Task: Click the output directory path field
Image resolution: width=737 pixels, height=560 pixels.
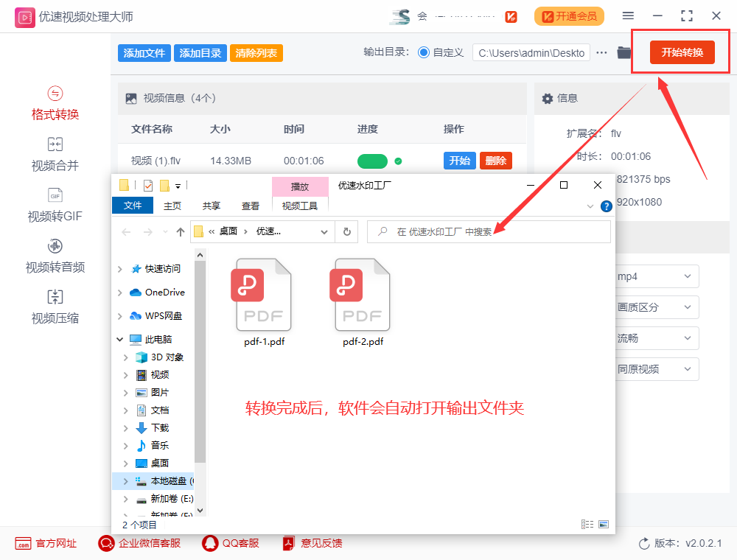Action: tap(531, 53)
